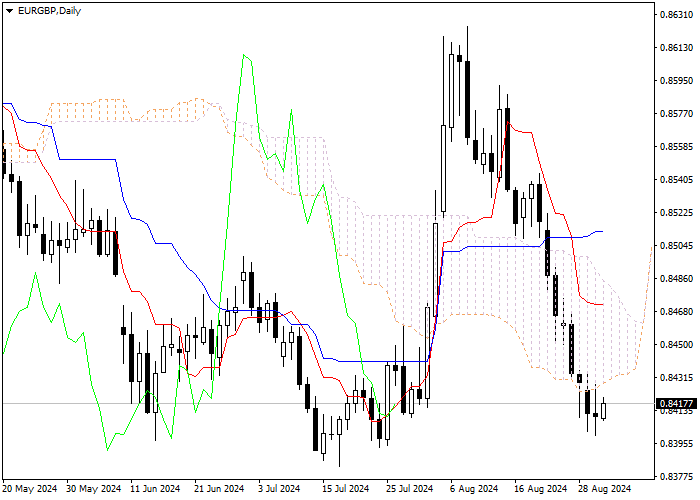Click price axis value 0.85045
The height and width of the screenshot is (500, 700).
[x=677, y=246]
